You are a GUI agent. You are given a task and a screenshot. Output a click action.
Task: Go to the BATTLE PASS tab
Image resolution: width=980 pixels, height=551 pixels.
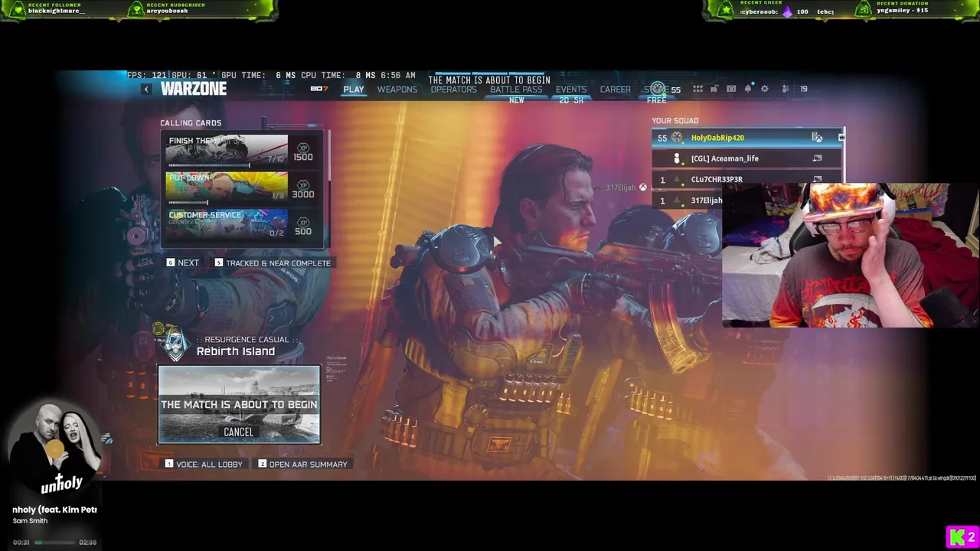tap(516, 90)
